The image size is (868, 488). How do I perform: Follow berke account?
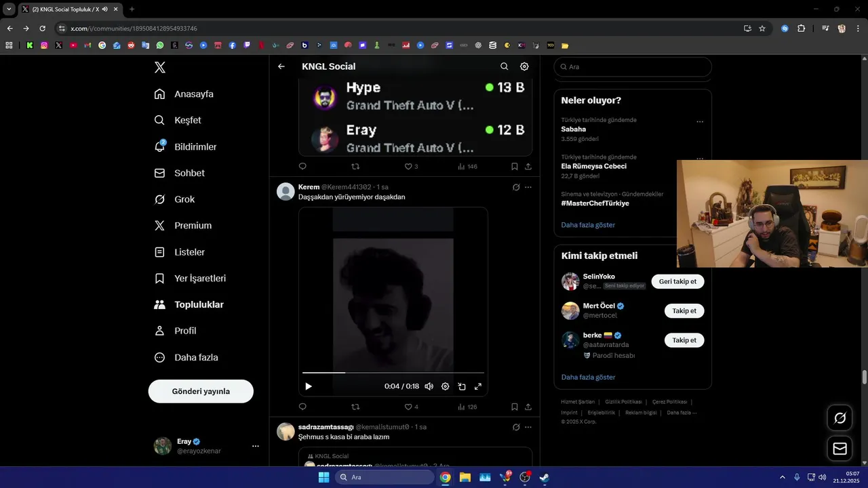(684, 340)
